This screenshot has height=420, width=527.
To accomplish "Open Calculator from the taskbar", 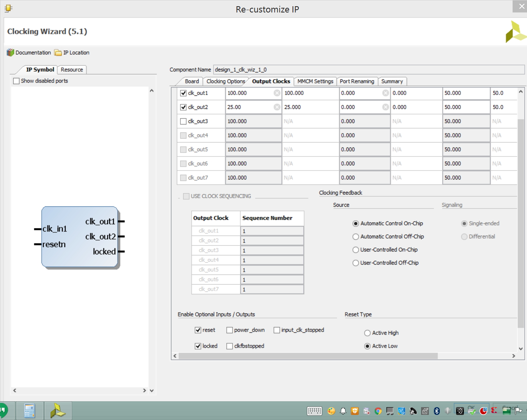I will [30, 411].
